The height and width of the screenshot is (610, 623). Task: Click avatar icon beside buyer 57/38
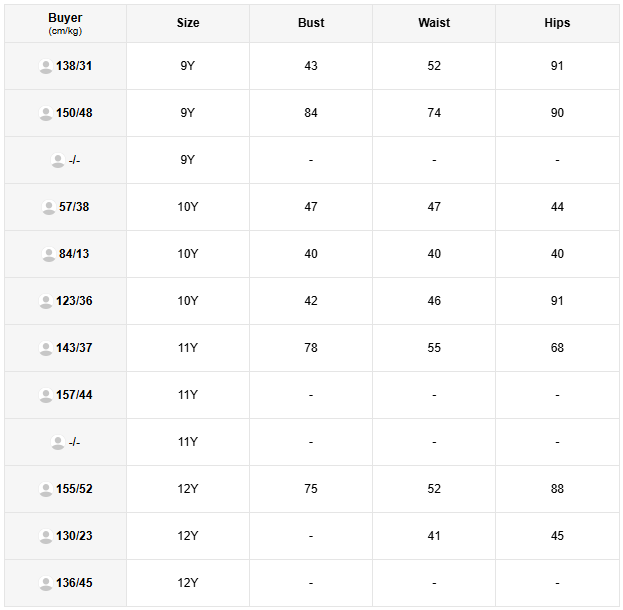click(49, 207)
